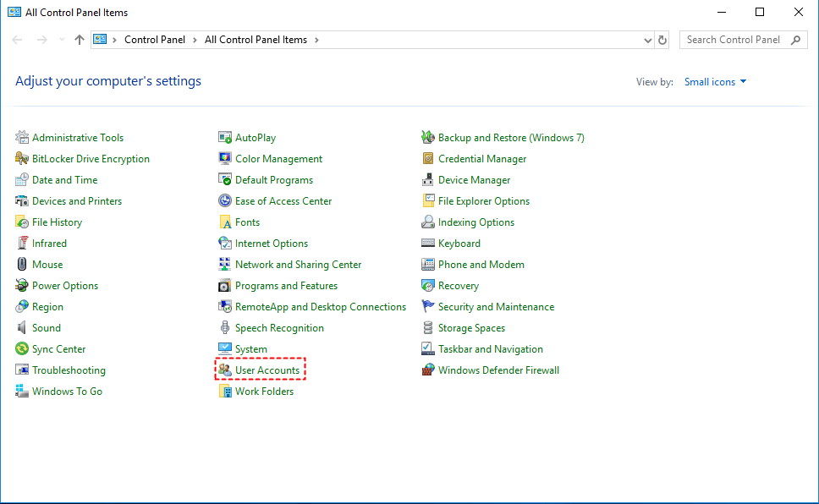Click the Programs and Features icon
This screenshot has width=819, height=504.
tap(225, 286)
